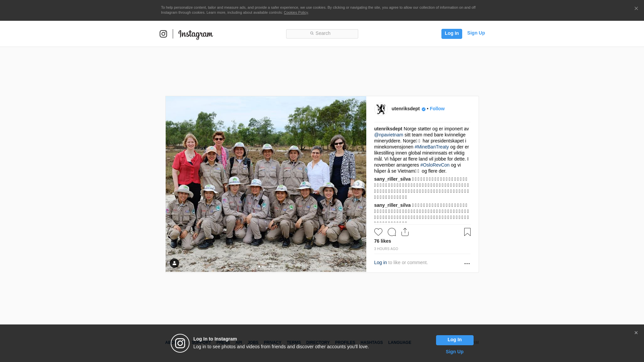Click the top Log In button

[451, 34]
